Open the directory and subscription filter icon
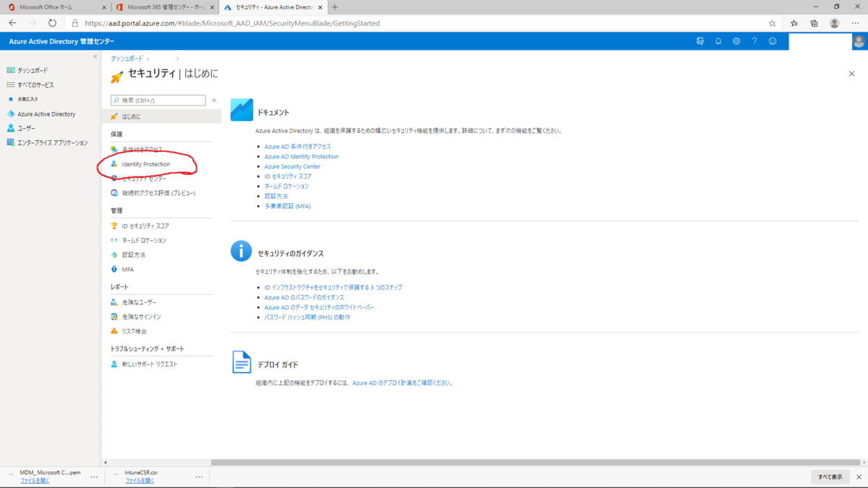This screenshot has height=488, width=868. [x=700, y=41]
